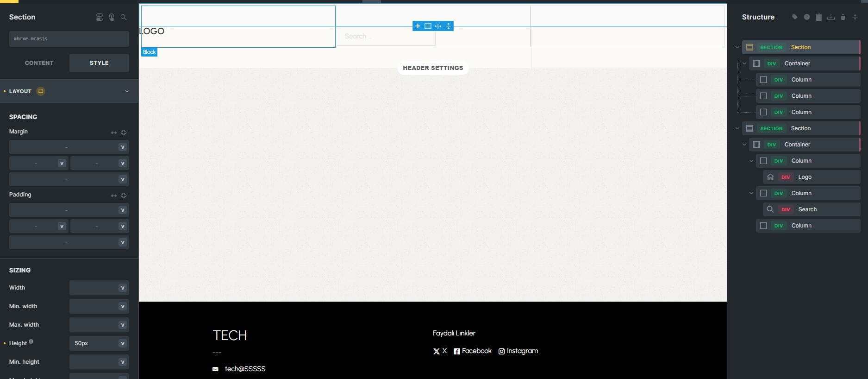
Task: Click the download icon in Structure header
Action: click(x=831, y=17)
